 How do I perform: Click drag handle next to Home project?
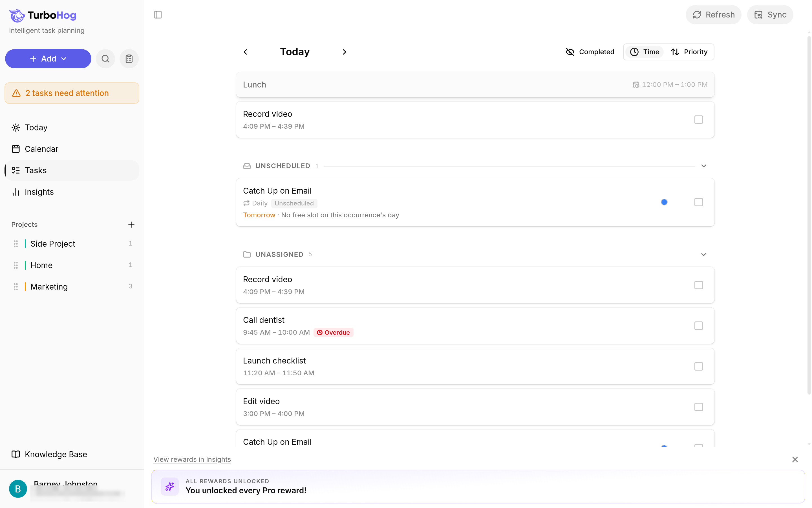coord(16,265)
